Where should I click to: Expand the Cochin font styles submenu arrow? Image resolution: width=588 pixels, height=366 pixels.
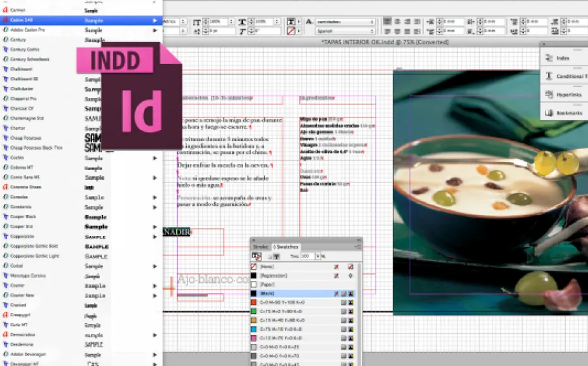[x=155, y=158]
